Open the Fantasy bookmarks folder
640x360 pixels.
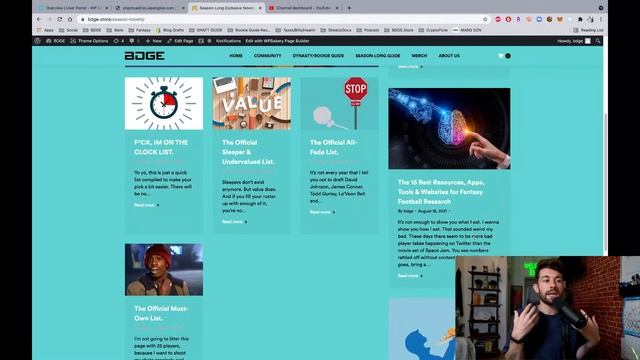coord(139,30)
